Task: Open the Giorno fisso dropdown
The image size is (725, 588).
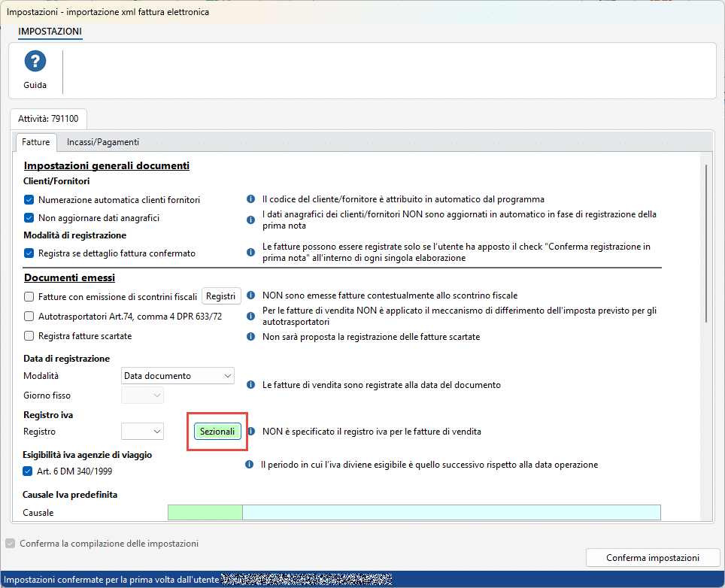Action: (x=142, y=396)
